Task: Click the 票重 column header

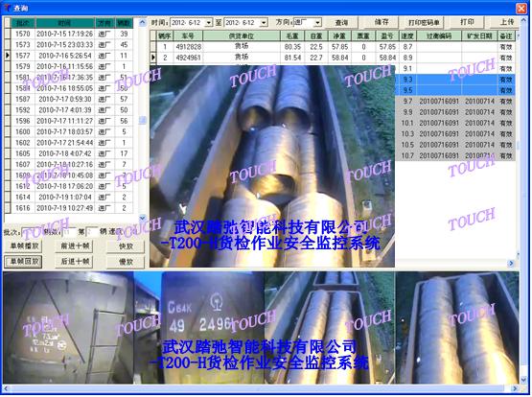Action: coord(363,35)
